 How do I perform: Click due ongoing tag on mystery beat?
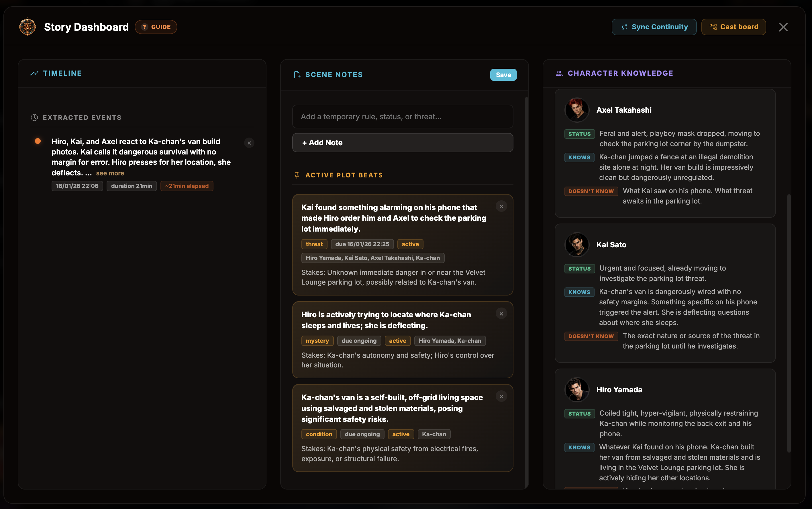(359, 341)
